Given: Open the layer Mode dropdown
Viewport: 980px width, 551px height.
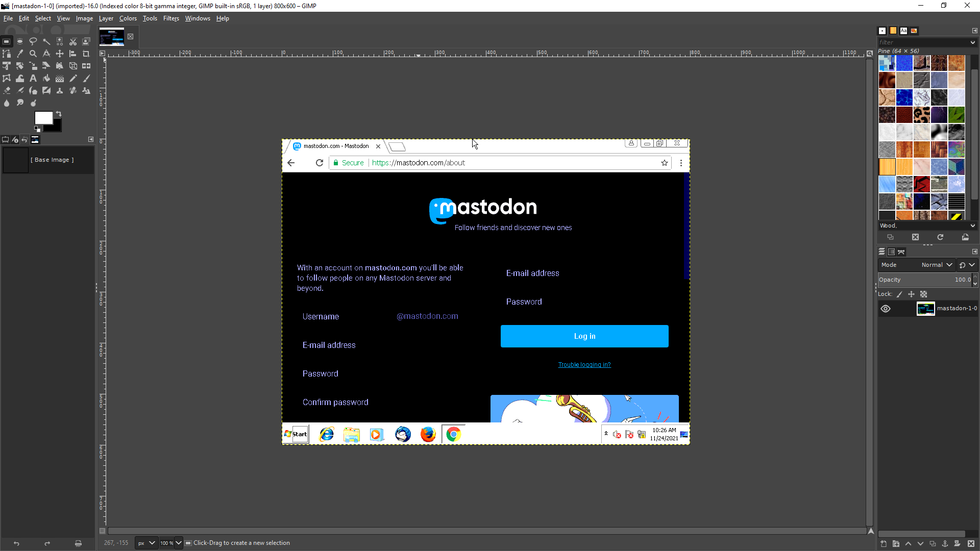Looking at the screenshot, I should pos(937,265).
